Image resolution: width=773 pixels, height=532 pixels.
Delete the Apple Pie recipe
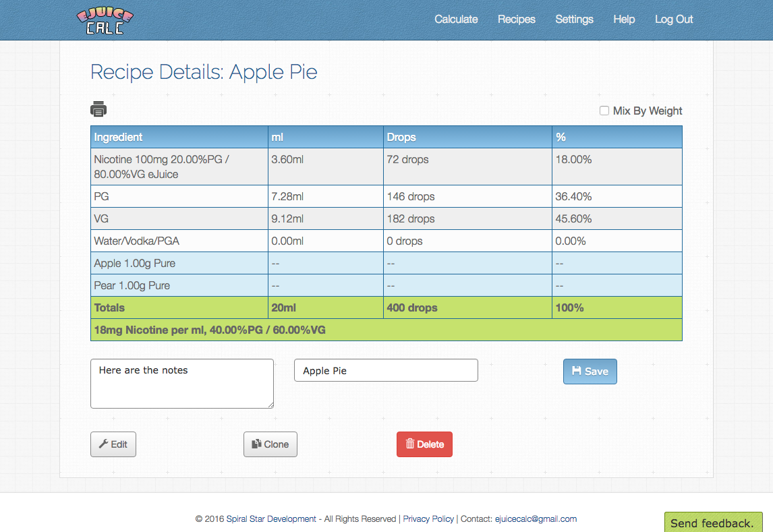point(424,444)
